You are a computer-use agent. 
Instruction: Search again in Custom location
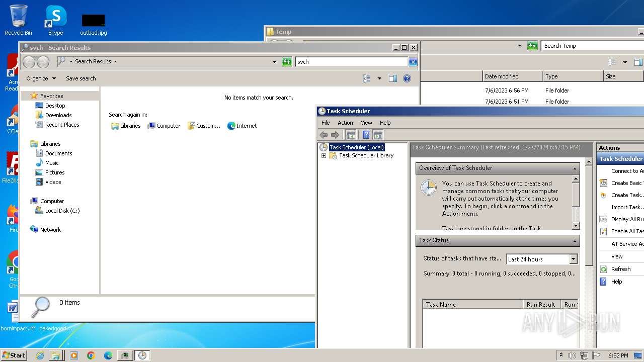204,126
